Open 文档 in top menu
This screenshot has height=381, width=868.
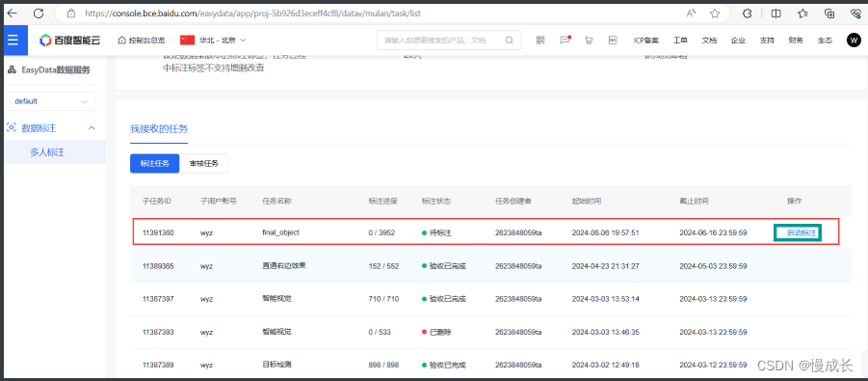point(709,40)
